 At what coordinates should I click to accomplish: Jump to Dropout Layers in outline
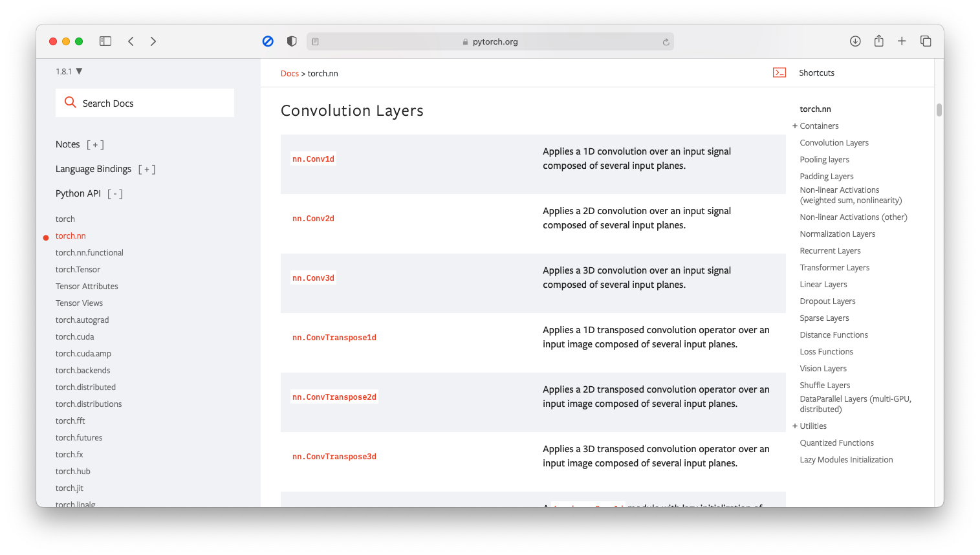coord(827,301)
